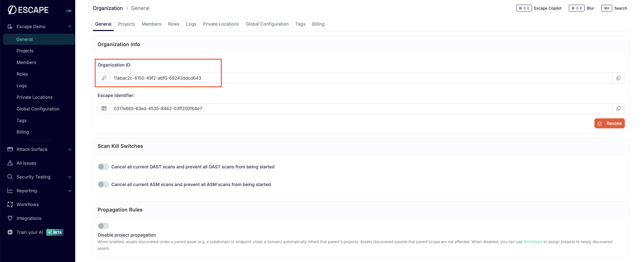This screenshot has width=644, height=262.
Task: Expand the Reporting section
Action: coord(70,191)
